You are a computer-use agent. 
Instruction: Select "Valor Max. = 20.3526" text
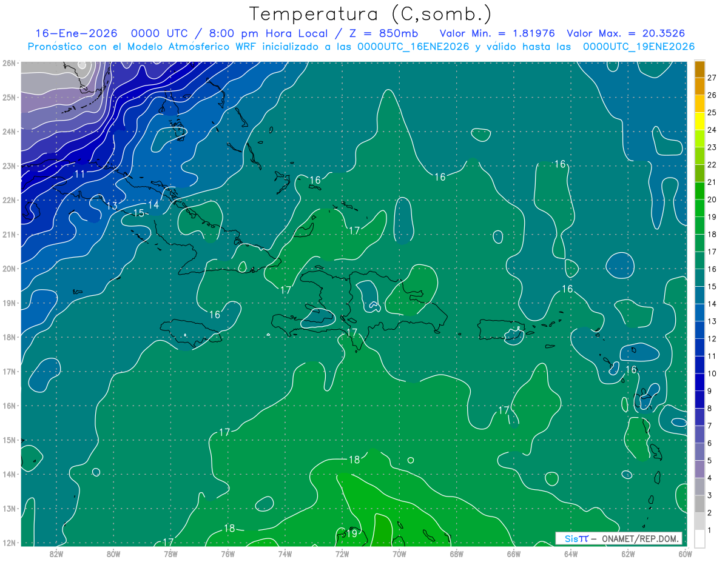[627, 33]
